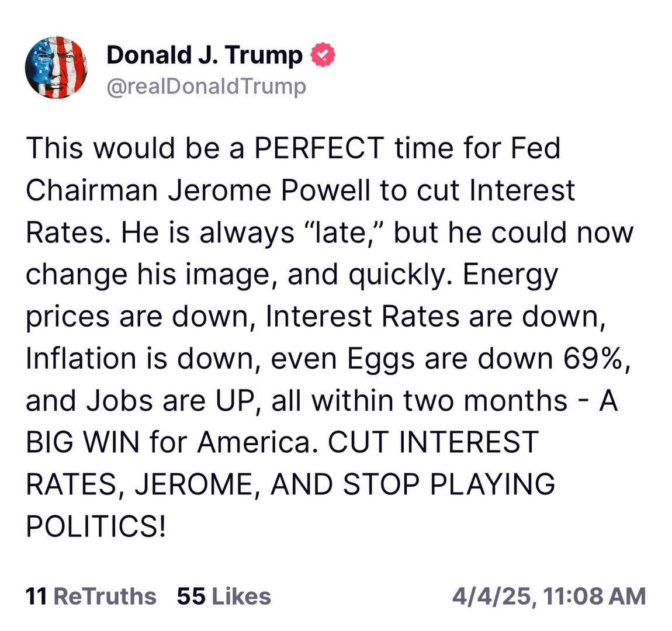
Task: Click the name Jerome Powell in post
Action: click(268, 190)
